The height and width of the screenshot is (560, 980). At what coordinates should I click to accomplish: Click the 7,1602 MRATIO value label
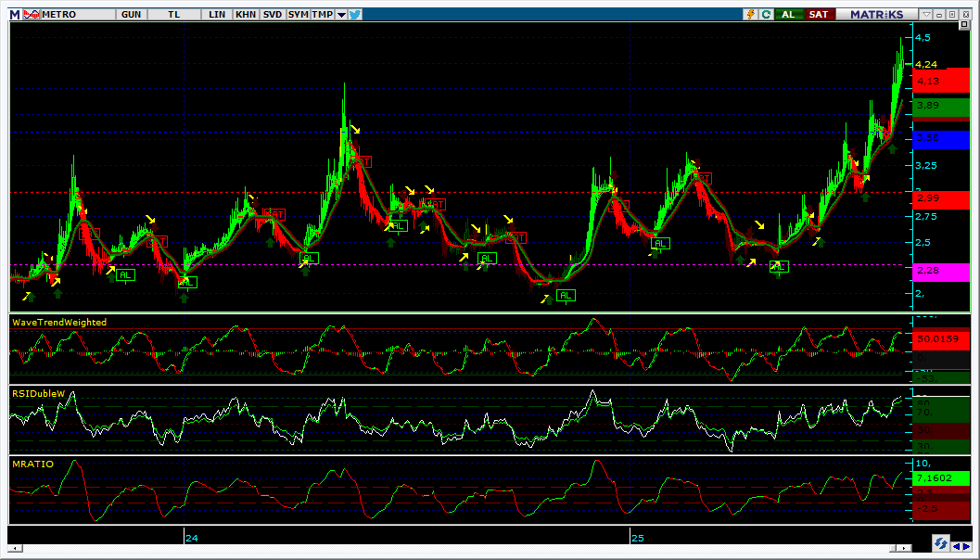tap(941, 478)
